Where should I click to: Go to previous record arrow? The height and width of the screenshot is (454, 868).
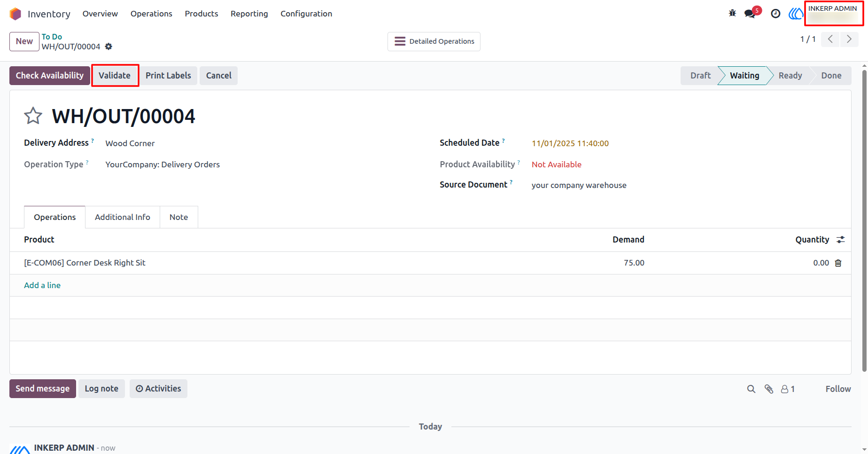pyautogui.click(x=830, y=39)
